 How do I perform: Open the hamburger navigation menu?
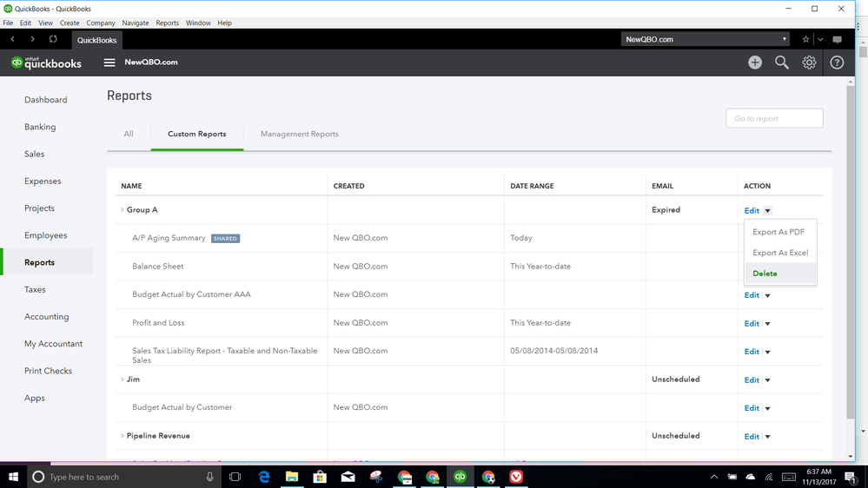[x=109, y=63]
